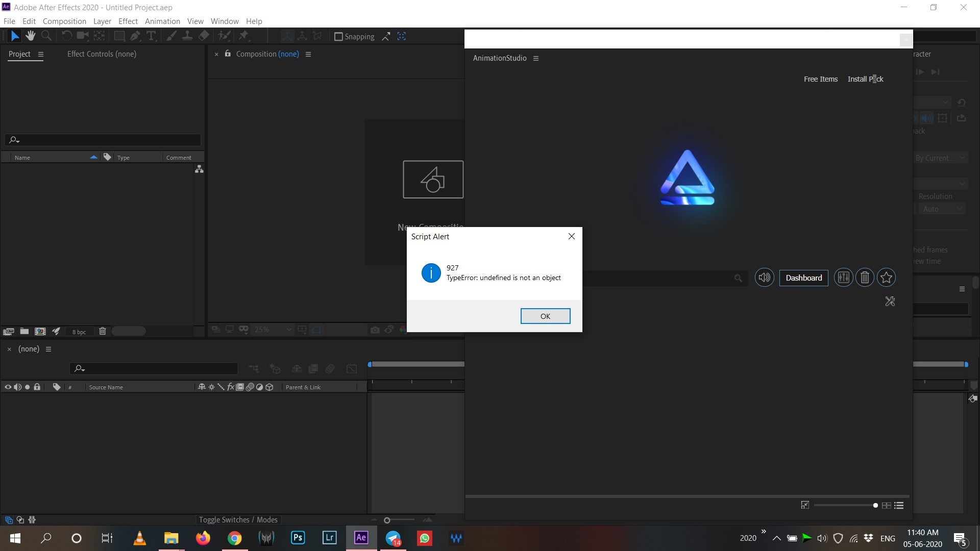Select the Hand tool in toolbar

click(x=31, y=36)
